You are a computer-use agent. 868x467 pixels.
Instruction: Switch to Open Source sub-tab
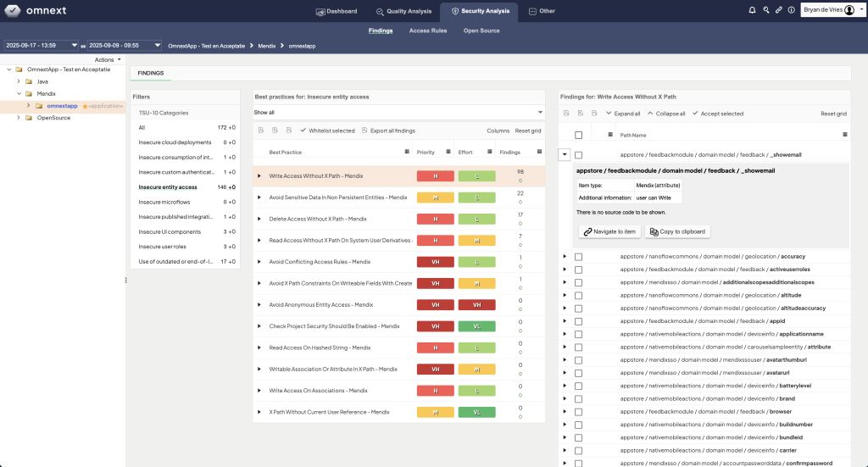click(x=481, y=31)
